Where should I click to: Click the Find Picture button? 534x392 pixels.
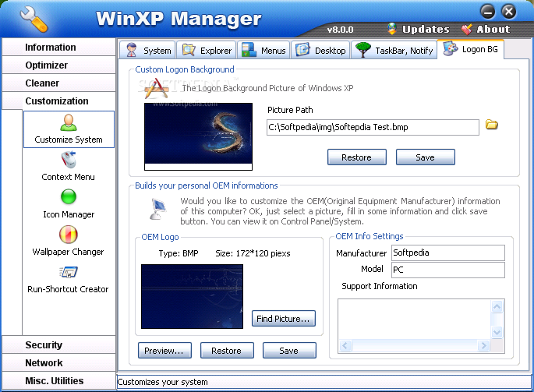(x=283, y=319)
